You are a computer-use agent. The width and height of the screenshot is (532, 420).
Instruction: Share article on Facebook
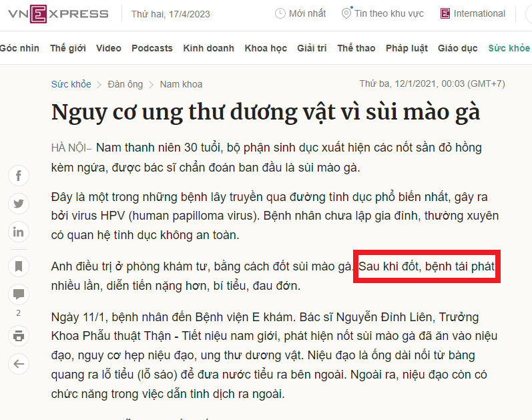pyautogui.click(x=19, y=176)
